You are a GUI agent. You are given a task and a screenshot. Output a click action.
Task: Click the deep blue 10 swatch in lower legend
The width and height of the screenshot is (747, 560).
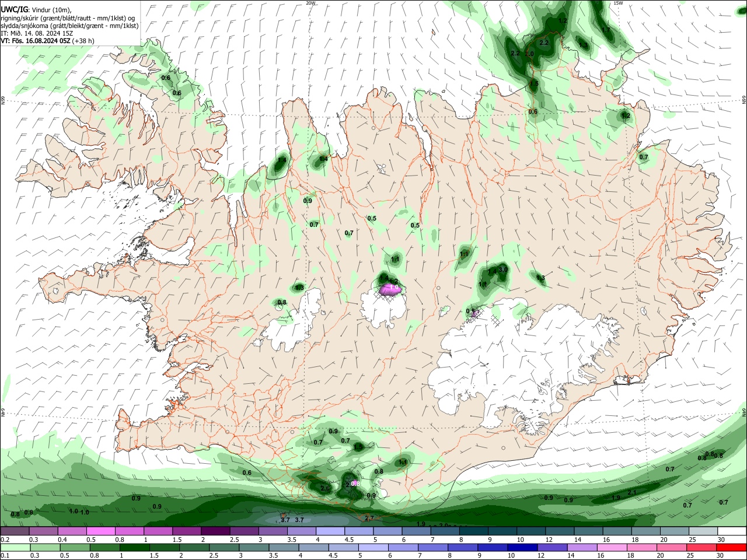pyautogui.click(x=522, y=547)
